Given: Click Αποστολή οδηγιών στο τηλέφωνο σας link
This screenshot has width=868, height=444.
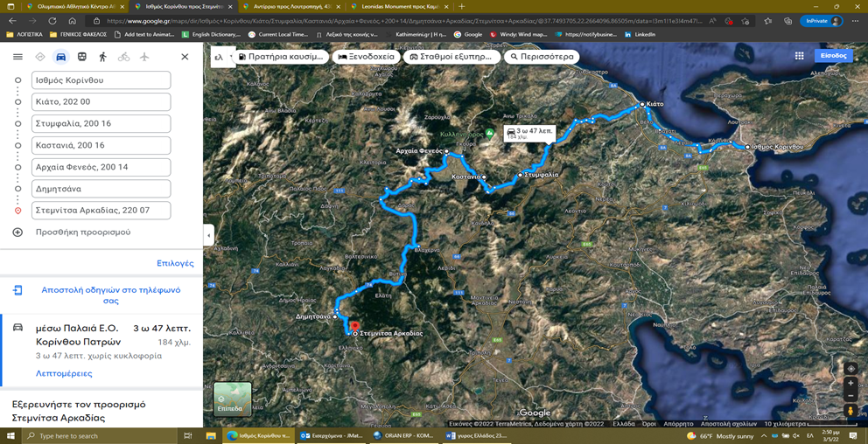Looking at the screenshot, I should (111, 295).
